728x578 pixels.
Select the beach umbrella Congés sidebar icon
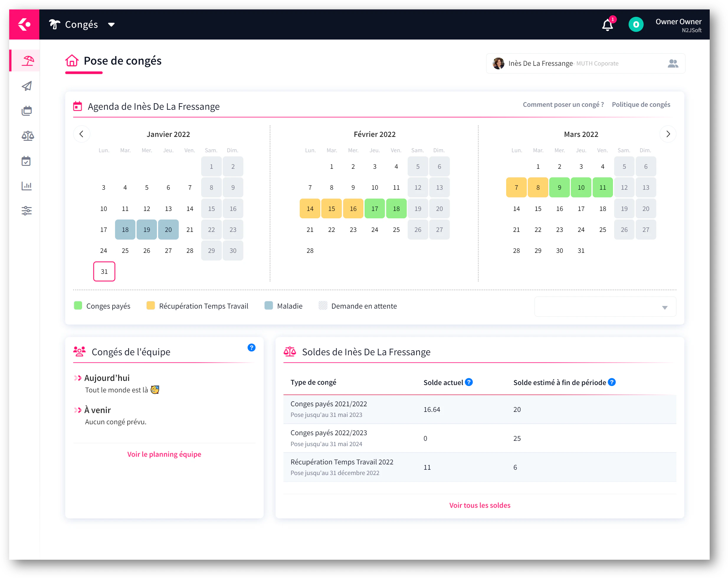28,60
